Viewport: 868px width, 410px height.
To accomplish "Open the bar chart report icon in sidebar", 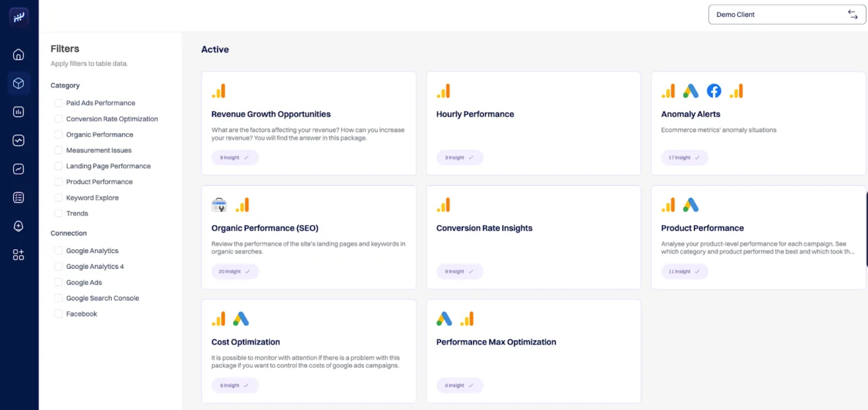I will pyautogui.click(x=18, y=112).
